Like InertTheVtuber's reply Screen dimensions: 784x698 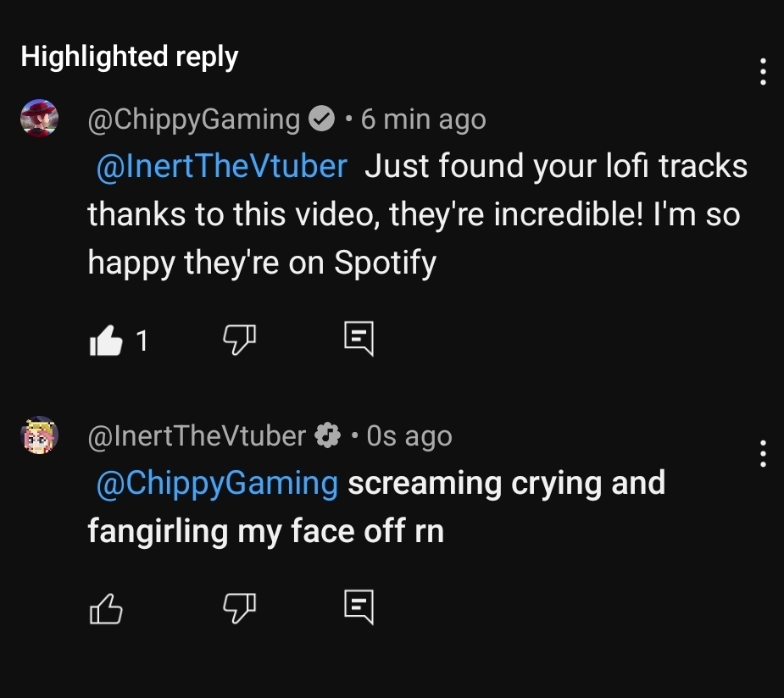coord(106,608)
